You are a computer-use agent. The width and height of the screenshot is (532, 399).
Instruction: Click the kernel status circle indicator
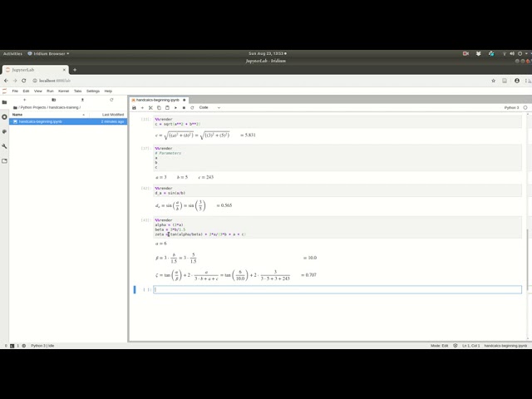point(525,107)
